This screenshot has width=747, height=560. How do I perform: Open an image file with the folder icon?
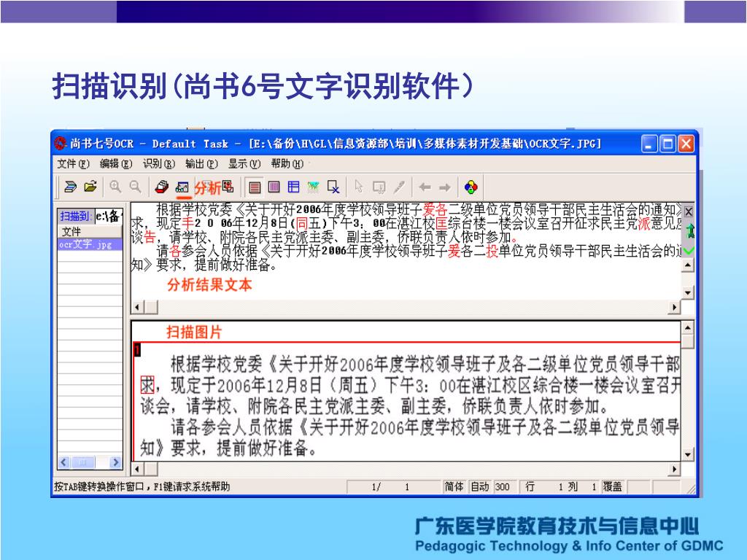click(x=90, y=187)
